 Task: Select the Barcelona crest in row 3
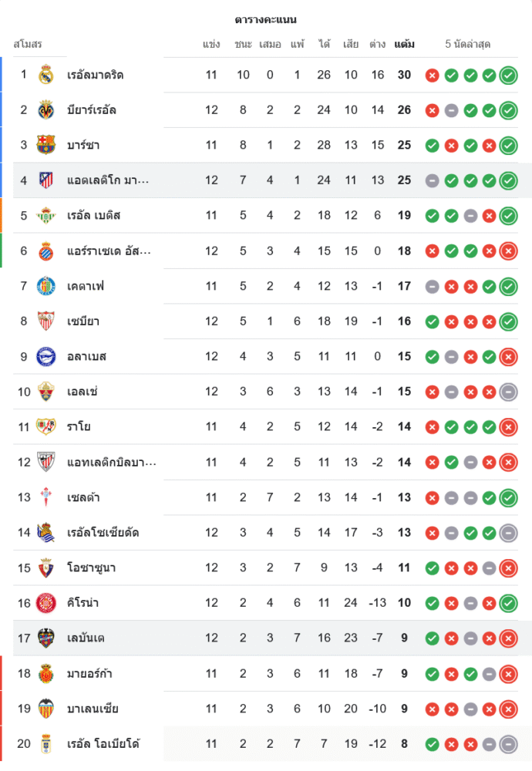click(46, 145)
